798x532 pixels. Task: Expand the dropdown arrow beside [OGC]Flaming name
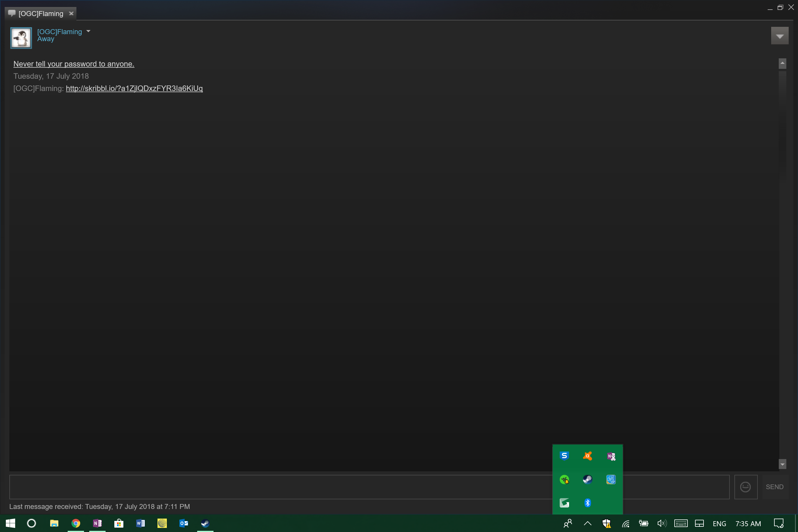(x=89, y=31)
